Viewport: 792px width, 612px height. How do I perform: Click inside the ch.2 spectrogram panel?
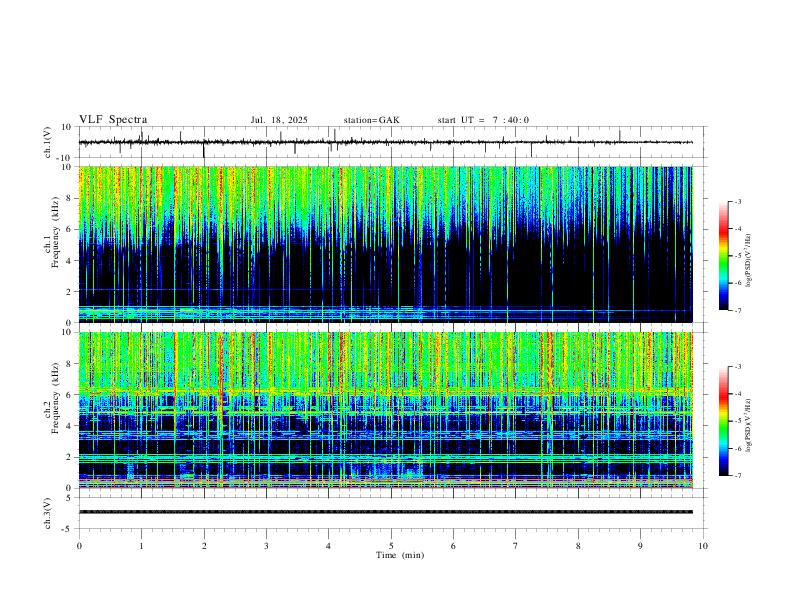(x=386, y=410)
